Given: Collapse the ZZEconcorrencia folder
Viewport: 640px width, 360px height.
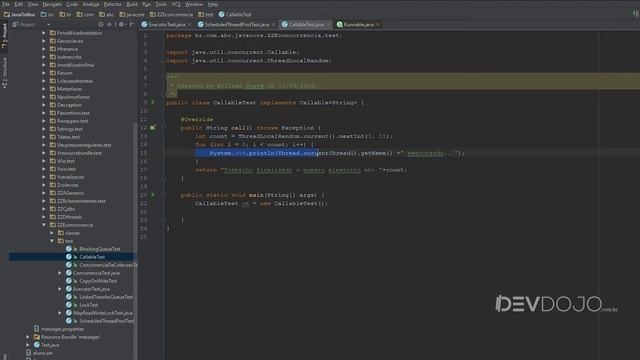Looking at the screenshot, I should pos(44,225).
